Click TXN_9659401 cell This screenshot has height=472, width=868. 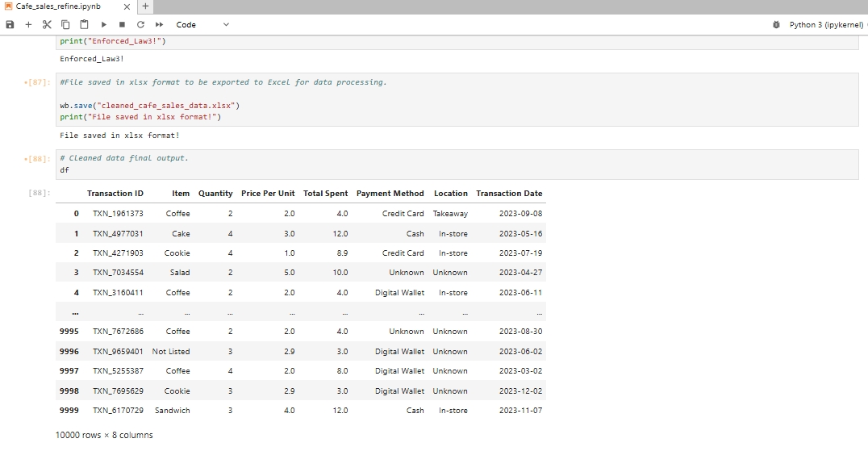tap(118, 352)
